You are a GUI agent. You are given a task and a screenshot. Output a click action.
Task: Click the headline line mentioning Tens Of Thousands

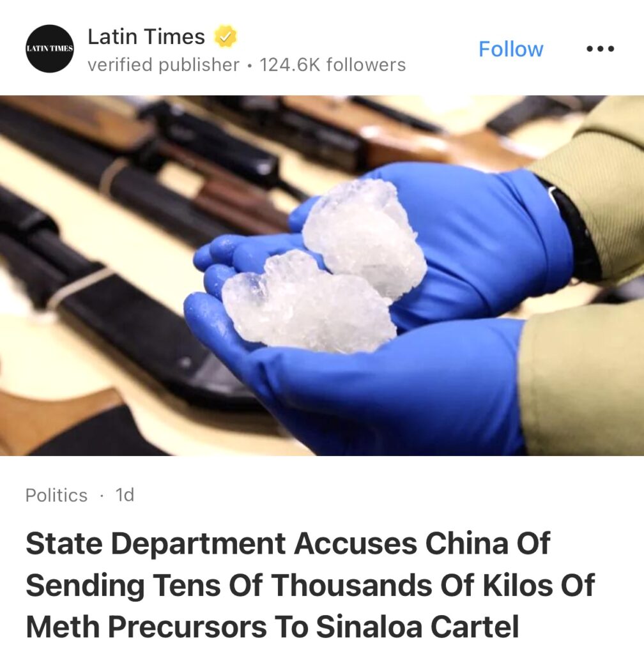tap(310, 585)
